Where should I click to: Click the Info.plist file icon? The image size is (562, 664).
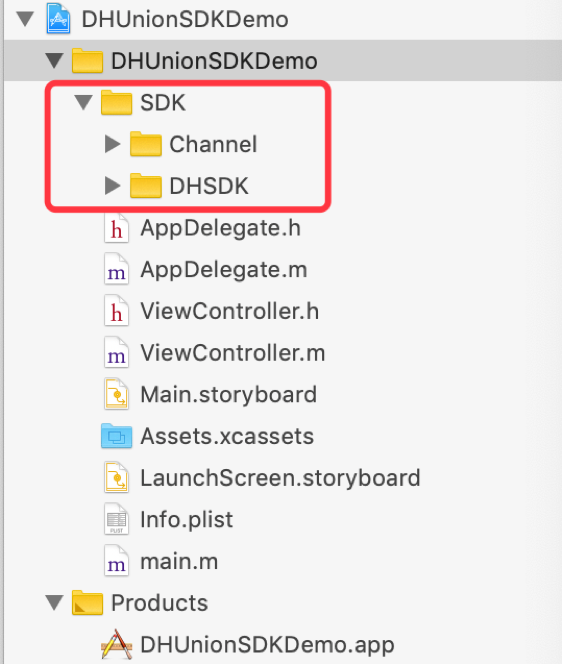point(116,520)
